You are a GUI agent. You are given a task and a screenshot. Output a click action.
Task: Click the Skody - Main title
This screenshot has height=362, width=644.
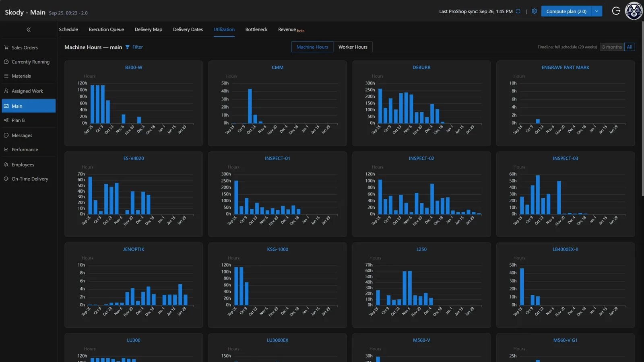click(25, 12)
